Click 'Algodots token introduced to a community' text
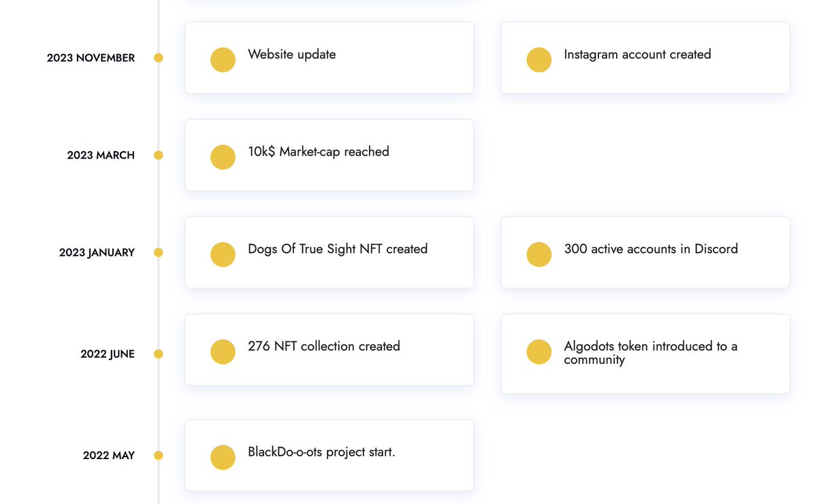 point(651,353)
